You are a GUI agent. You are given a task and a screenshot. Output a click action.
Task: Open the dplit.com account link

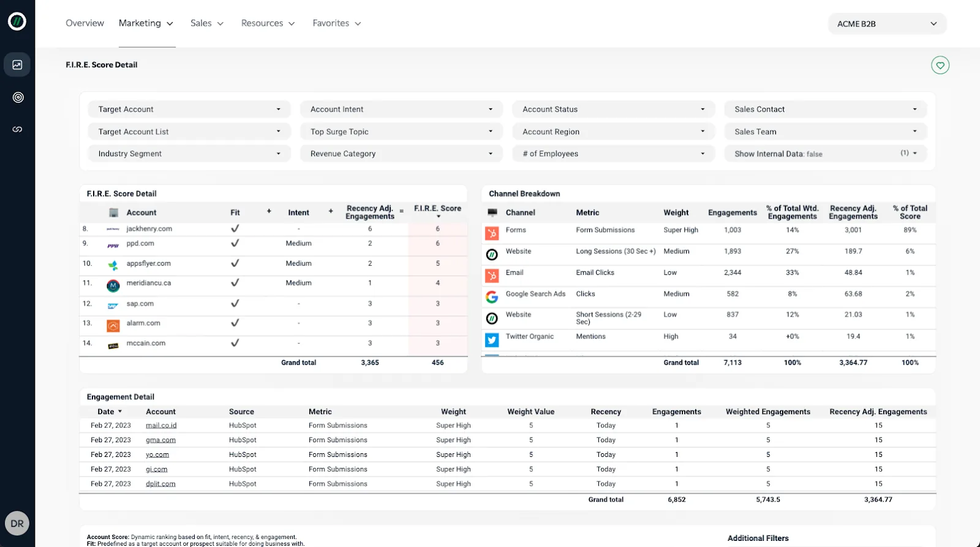click(x=160, y=484)
